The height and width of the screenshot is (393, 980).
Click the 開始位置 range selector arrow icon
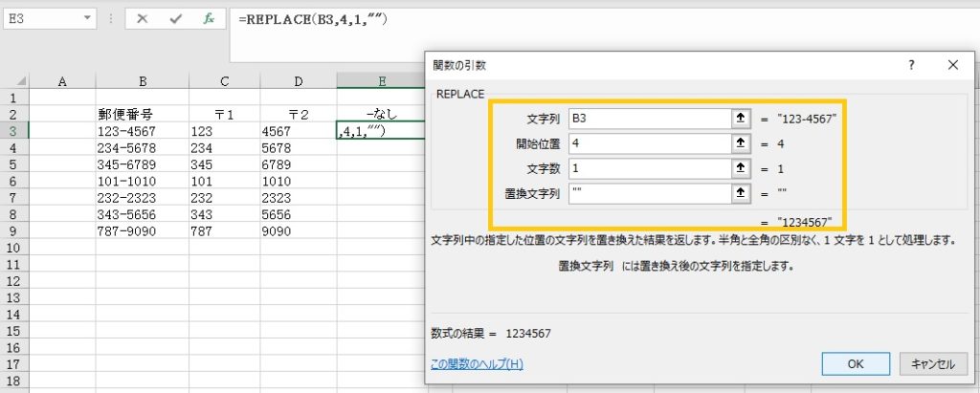pos(740,143)
